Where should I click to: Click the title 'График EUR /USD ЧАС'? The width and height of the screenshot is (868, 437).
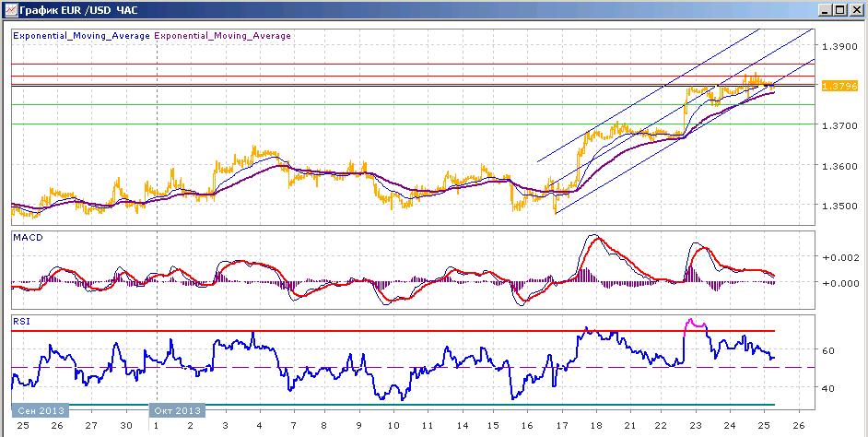(78, 10)
